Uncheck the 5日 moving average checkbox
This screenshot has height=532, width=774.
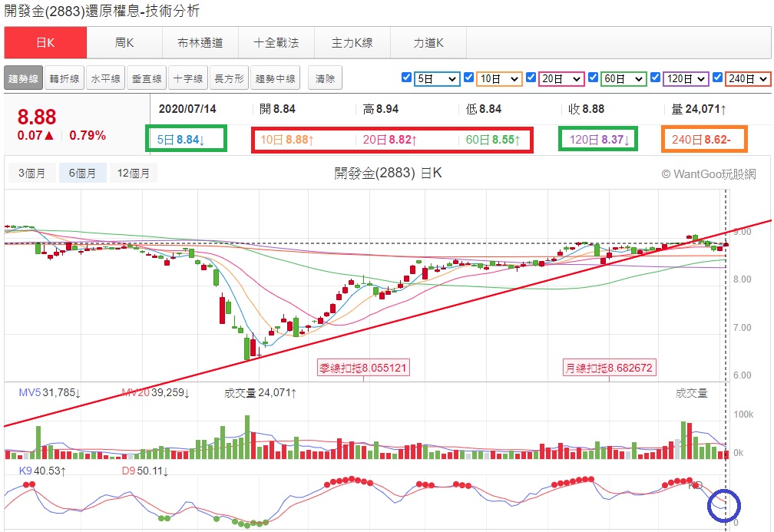(406, 78)
